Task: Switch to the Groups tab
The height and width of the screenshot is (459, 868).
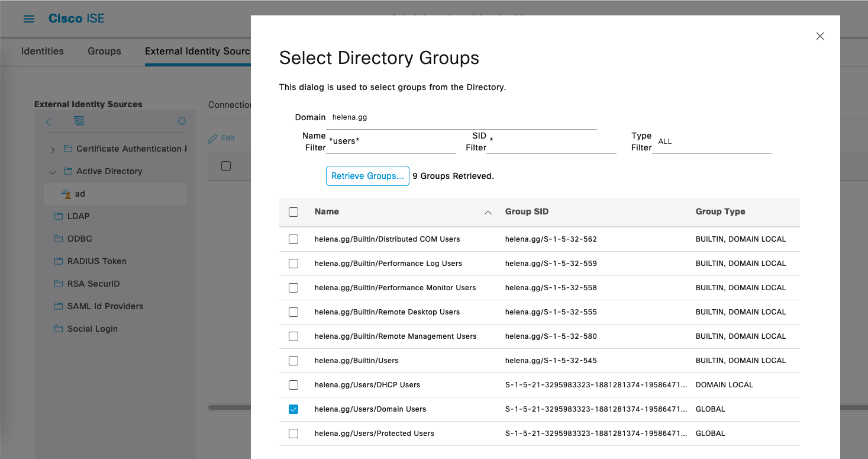Action: (104, 51)
